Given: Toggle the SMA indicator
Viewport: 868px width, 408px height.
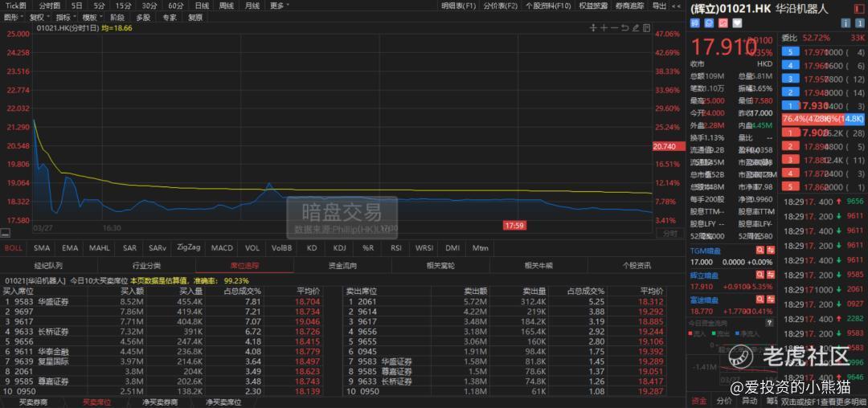Looking at the screenshot, I should point(42,248).
